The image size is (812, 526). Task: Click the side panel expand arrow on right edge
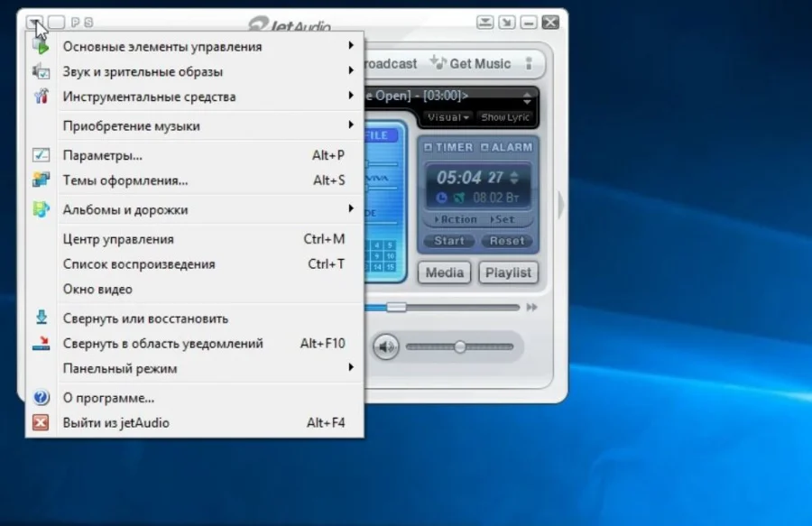(x=561, y=206)
